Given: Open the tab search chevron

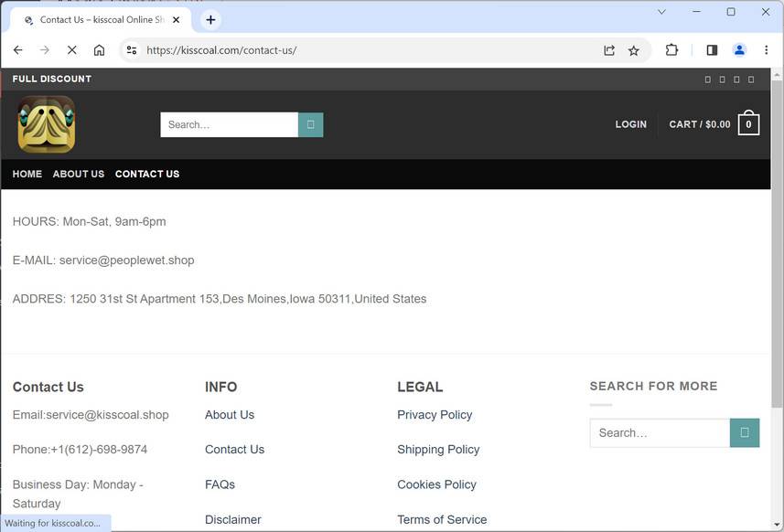Looking at the screenshot, I should [x=661, y=12].
